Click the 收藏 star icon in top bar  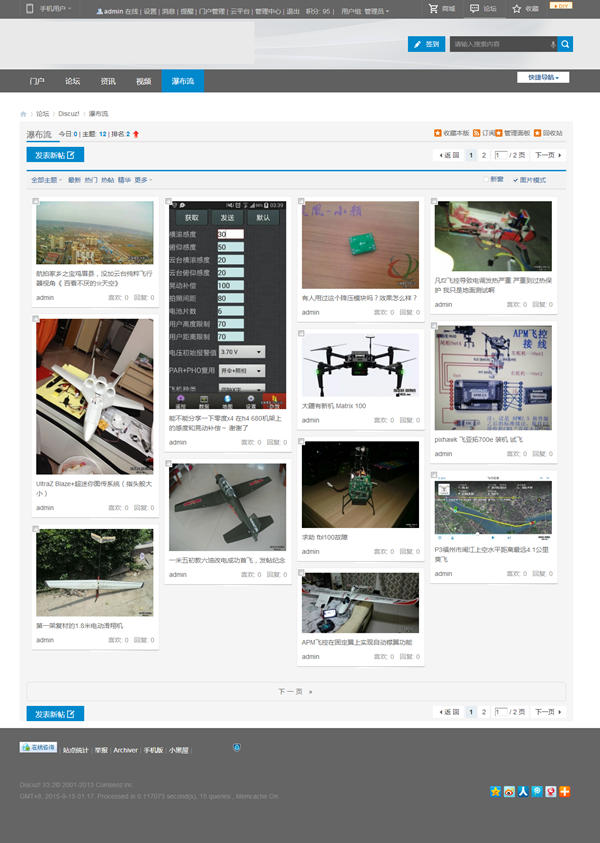[x=516, y=8]
